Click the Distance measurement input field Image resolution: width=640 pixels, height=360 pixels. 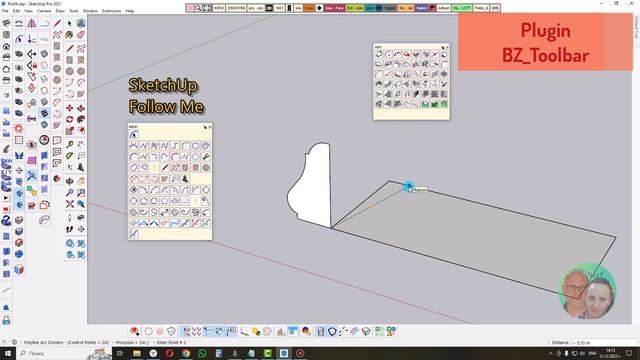tap(604, 342)
